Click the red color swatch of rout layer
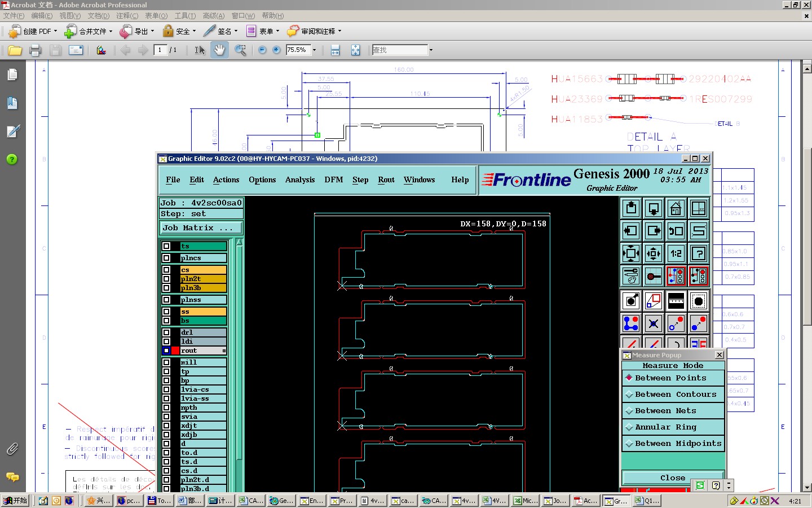Image resolution: width=812 pixels, height=508 pixels. 175,351
